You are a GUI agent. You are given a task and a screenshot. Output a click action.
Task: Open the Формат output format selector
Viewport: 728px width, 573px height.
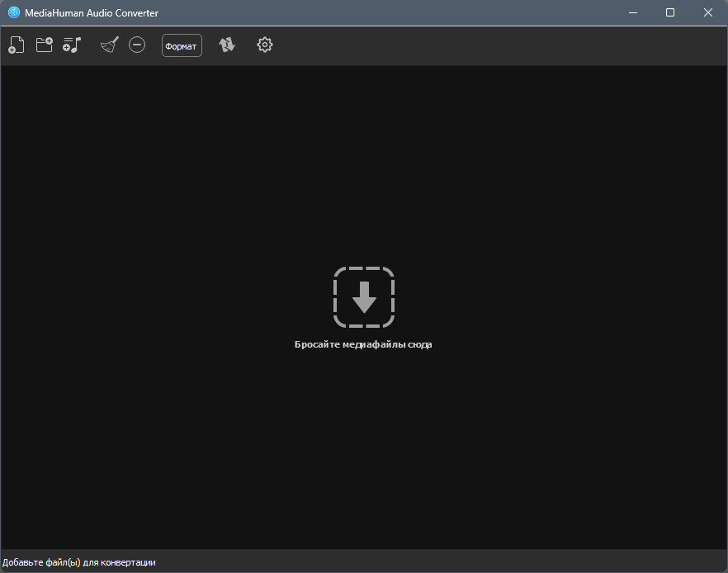tap(182, 45)
